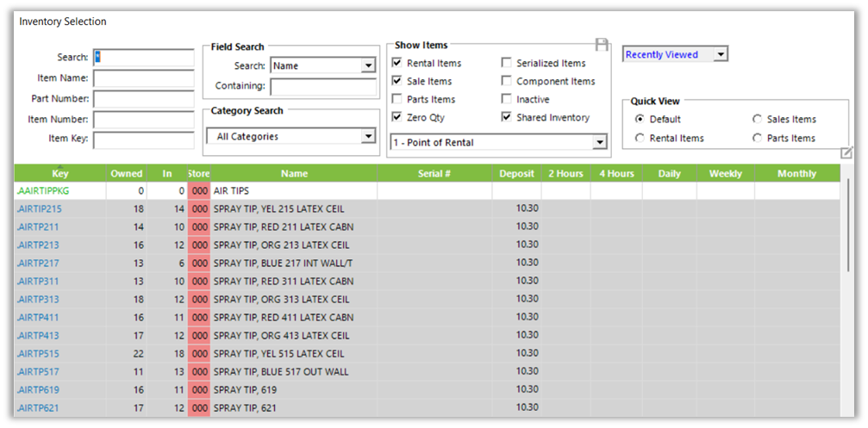Open the .AIRTP517 item key link
The width and height of the screenshot is (868, 428).
(x=39, y=371)
